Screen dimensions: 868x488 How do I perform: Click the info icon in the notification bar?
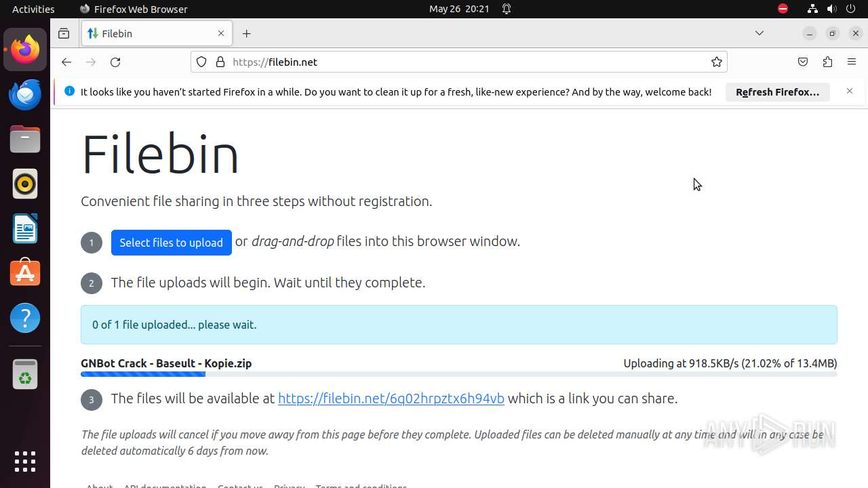(x=69, y=91)
